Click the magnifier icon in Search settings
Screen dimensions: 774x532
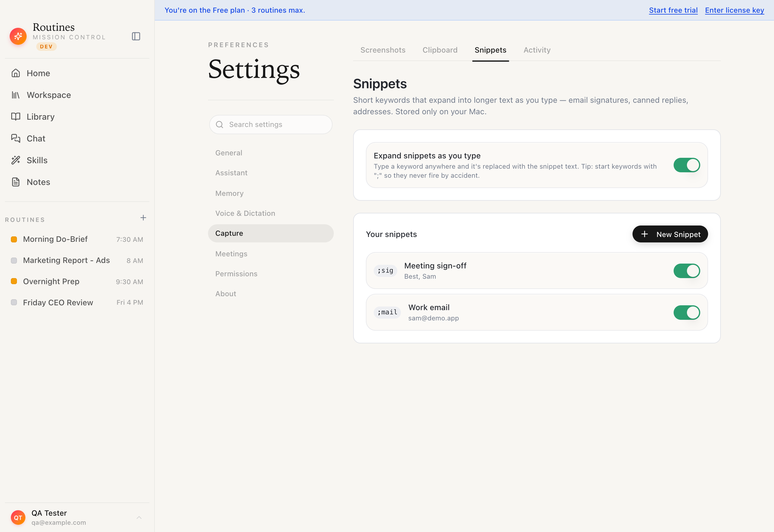click(219, 125)
